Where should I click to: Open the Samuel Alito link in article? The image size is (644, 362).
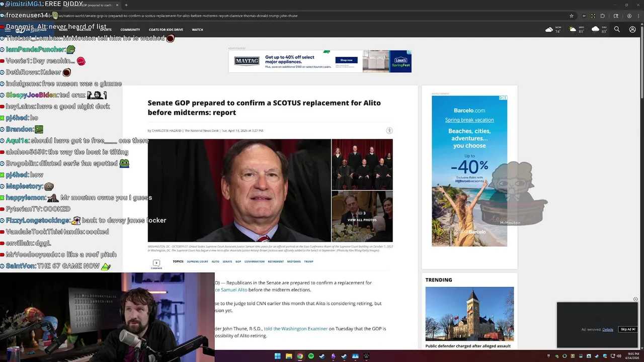(231, 290)
